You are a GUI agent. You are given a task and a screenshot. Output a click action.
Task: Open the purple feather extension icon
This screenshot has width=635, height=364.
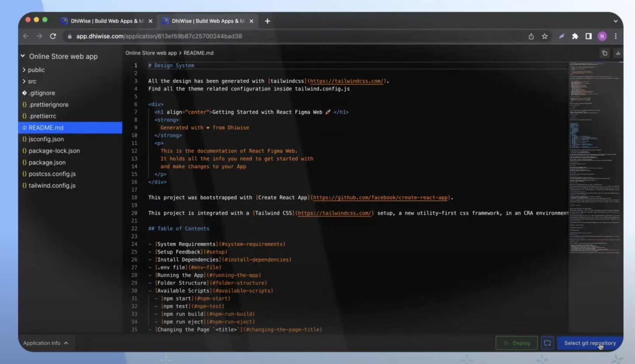click(x=561, y=36)
